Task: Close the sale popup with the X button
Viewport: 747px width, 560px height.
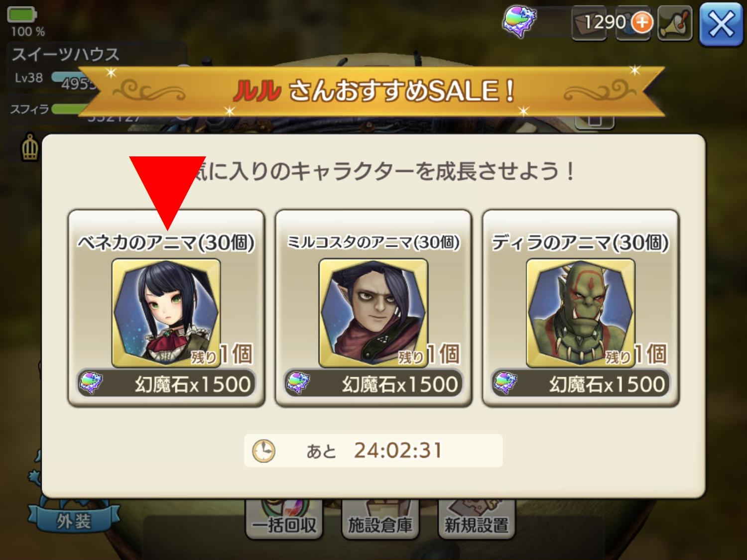Action: pyautogui.click(x=721, y=23)
